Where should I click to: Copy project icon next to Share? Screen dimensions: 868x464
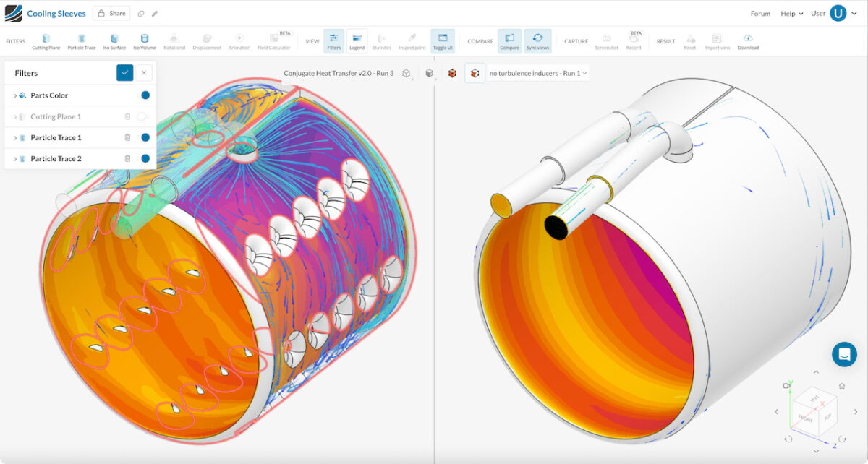pyautogui.click(x=141, y=14)
